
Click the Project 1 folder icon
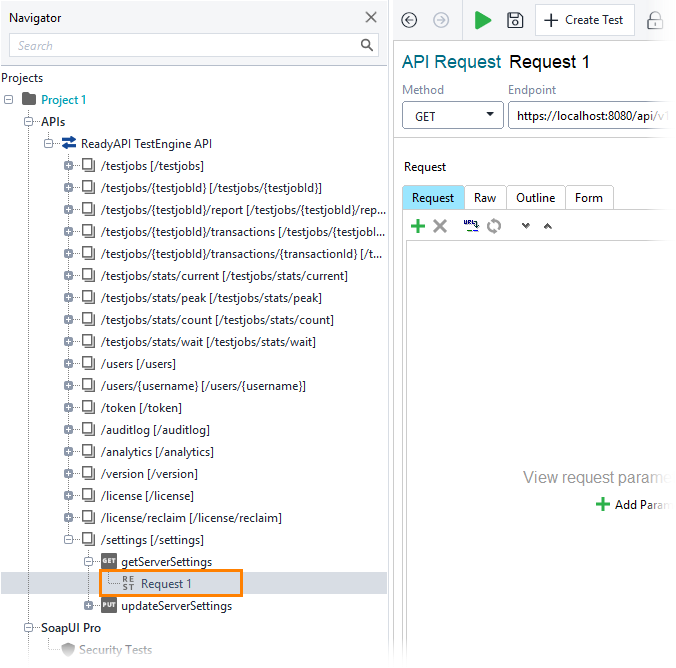tap(29, 99)
